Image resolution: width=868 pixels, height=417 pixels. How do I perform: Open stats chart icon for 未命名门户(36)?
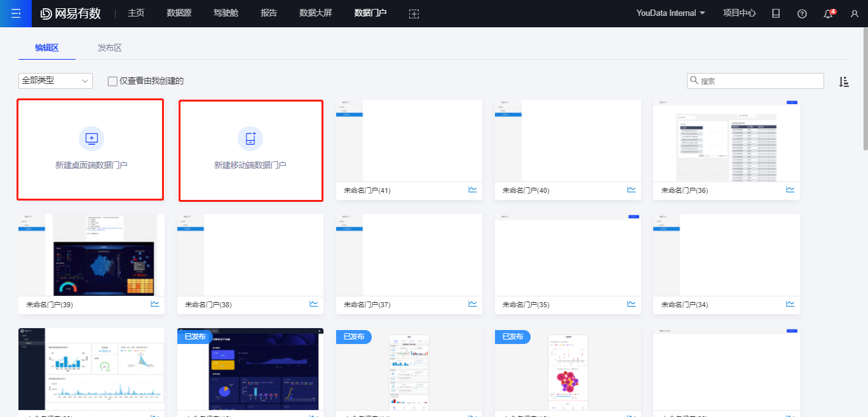(790, 189)
